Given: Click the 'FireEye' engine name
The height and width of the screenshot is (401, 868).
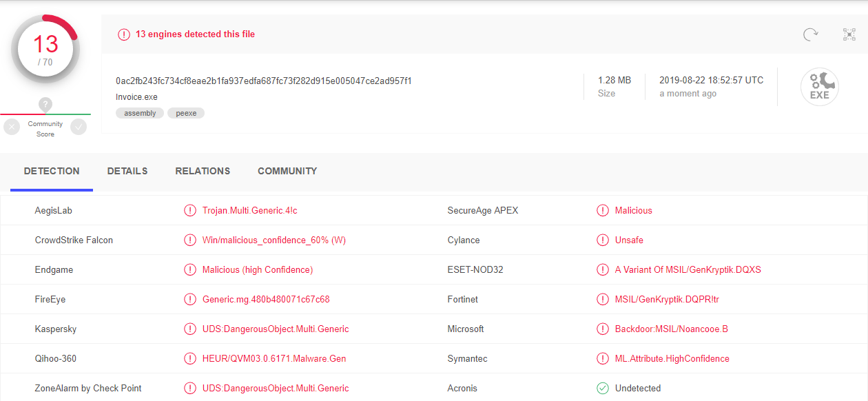Looking at the screenshot, I should 50,300.
